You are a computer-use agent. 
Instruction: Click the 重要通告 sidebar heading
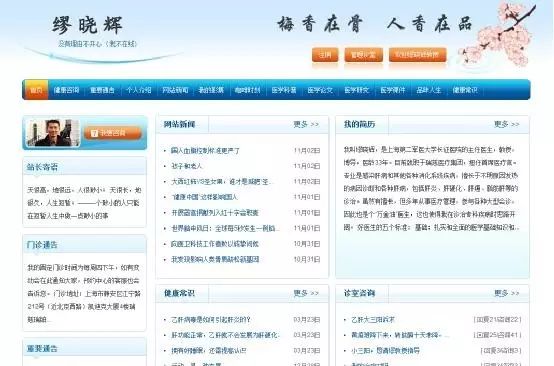click(x=42, y=348)
